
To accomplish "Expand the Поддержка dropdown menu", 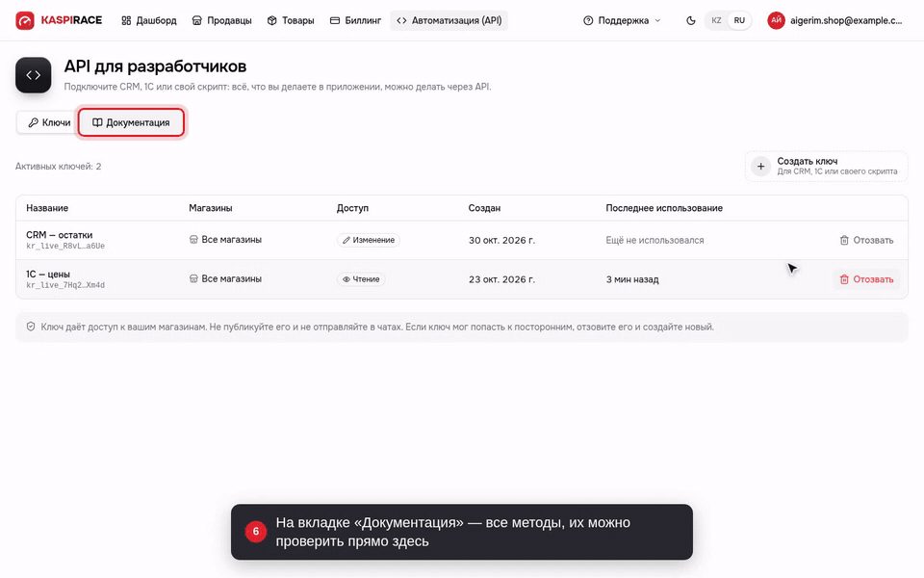I will tap(623, 20).
